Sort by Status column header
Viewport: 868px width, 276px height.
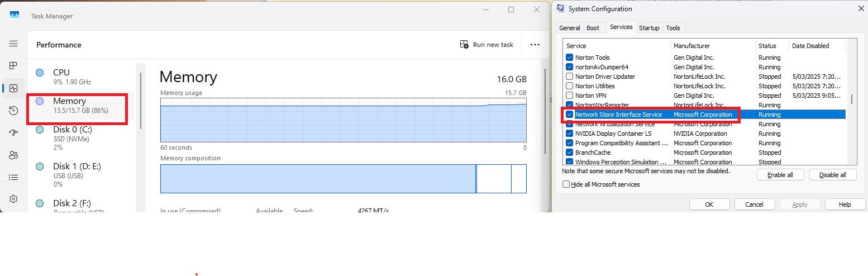772,46
